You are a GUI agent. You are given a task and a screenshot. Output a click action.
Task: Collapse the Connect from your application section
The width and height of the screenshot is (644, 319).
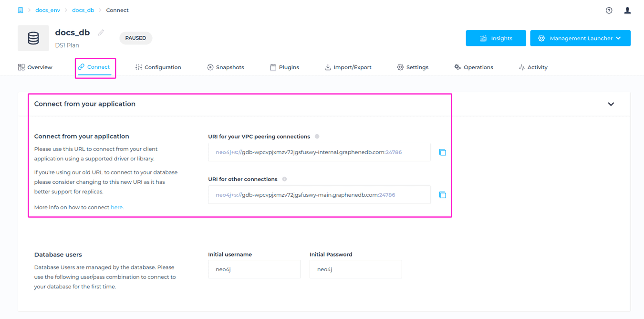coord(611,104)
